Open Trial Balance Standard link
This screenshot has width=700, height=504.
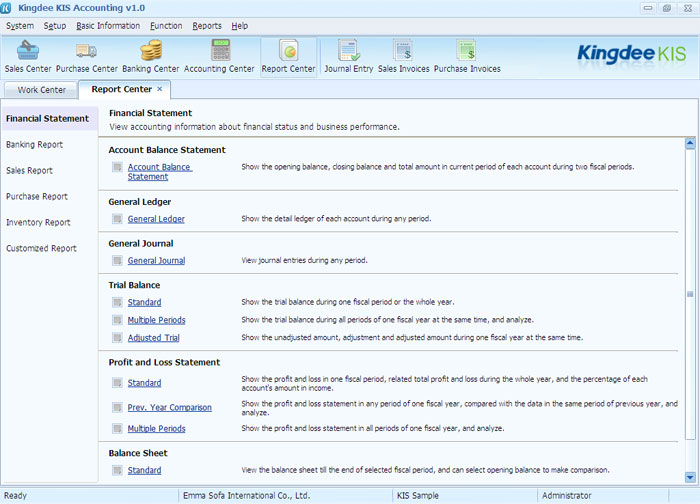click(144, 302)
